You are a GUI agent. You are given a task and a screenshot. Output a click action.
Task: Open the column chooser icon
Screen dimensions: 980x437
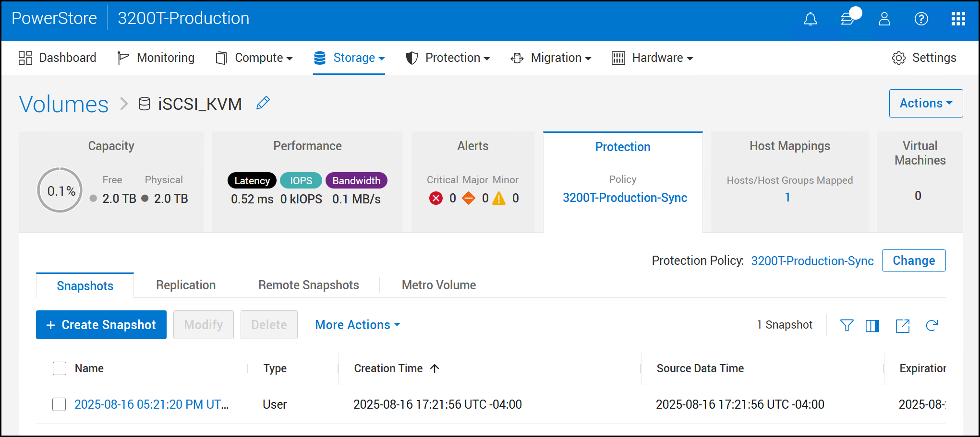pos(872,325)
